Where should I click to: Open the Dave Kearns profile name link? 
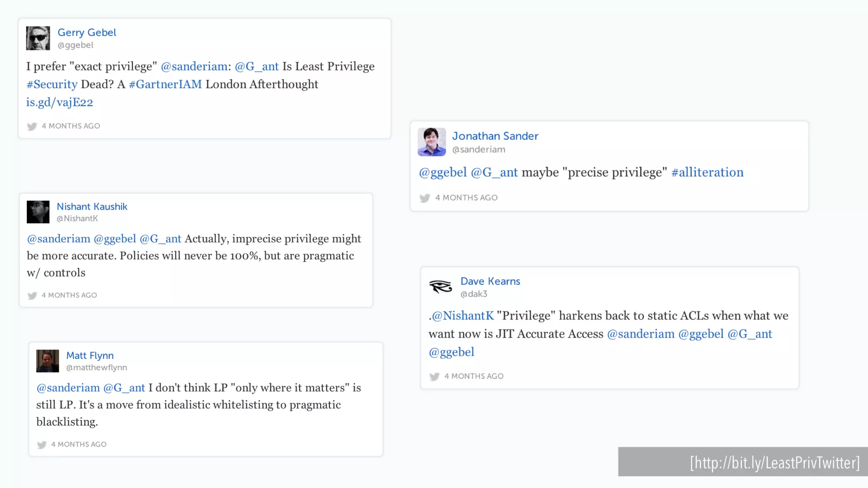(490, 281)
